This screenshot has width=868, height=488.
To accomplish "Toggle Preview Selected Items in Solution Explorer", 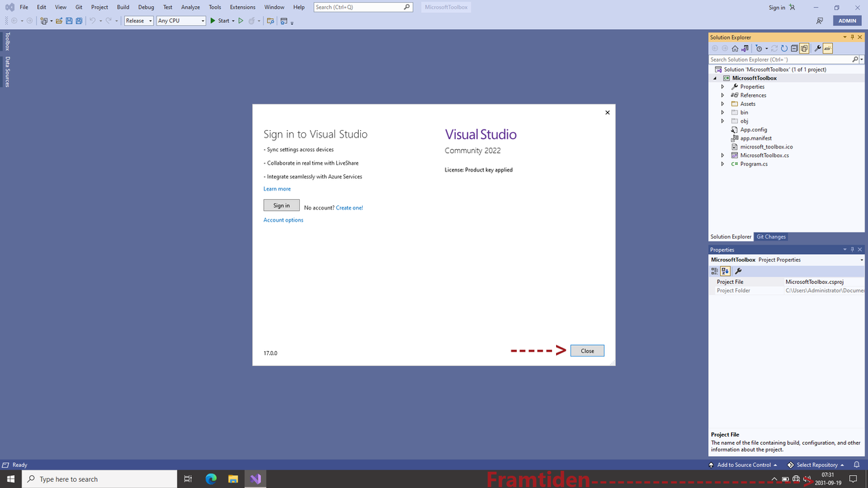I will tap(828, 48).
